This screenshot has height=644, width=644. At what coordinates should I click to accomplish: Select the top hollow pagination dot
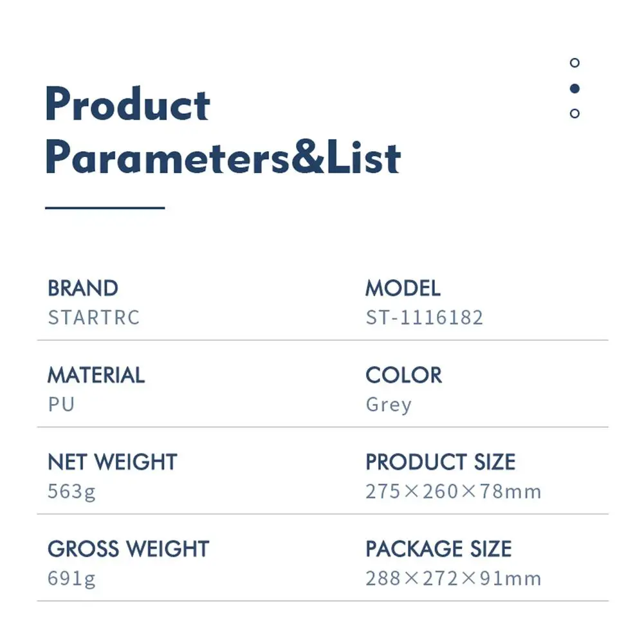pos(575,63)
